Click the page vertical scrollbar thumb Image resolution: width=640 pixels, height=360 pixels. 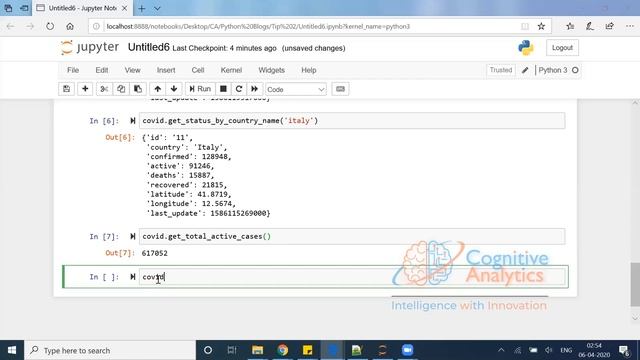coord(635,284)
